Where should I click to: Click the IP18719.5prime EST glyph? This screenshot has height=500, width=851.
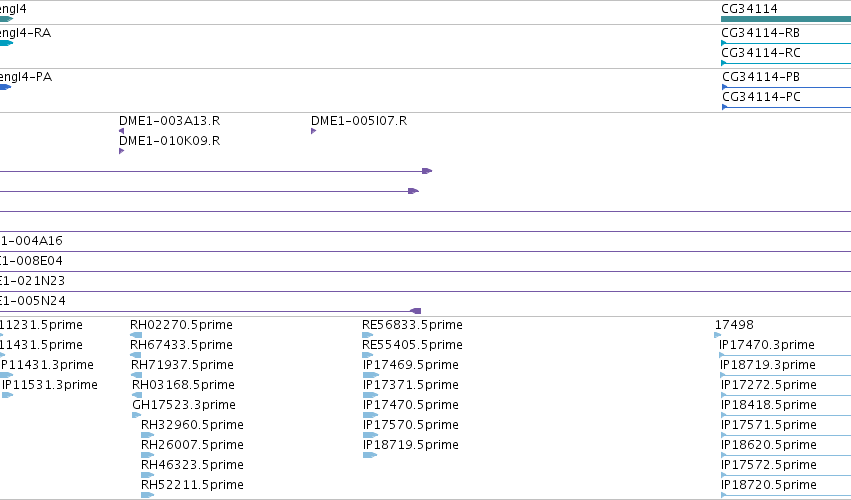[370, 455]
